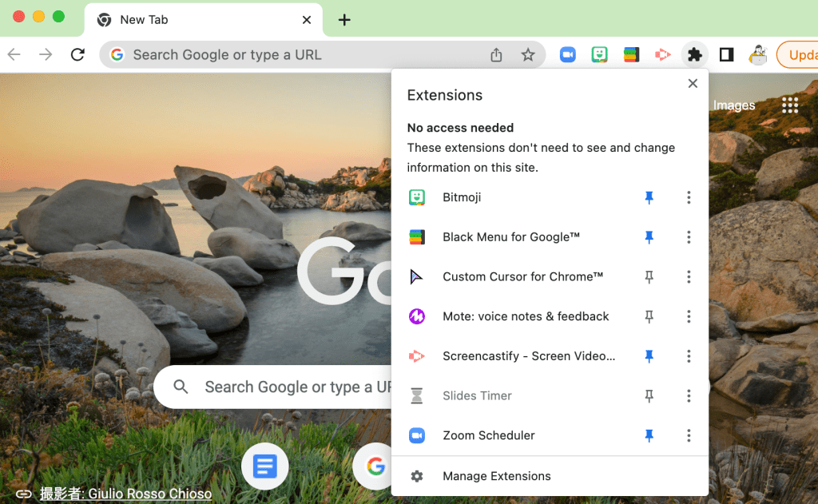Image resolution: width=818 pixels, height=504 pixels.
Task: Open Google Images
Action: [733, 105]
